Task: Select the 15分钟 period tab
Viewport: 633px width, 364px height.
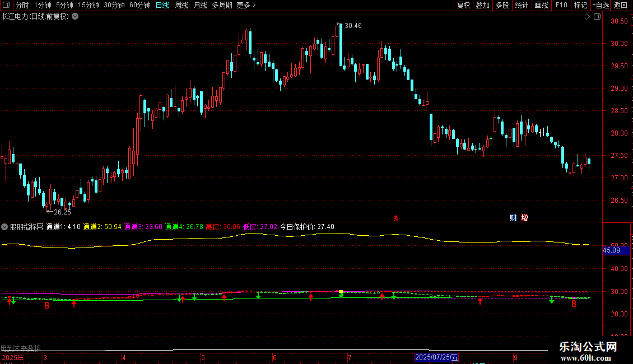Action: click(x=89, y=5)
